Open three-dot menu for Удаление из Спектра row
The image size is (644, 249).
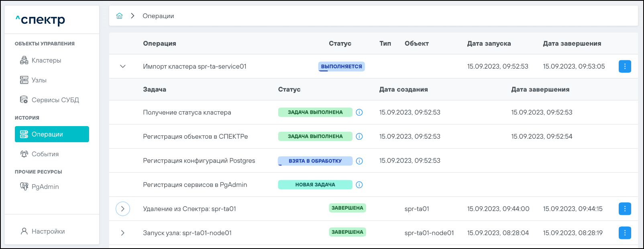click(x=624, y=209)
